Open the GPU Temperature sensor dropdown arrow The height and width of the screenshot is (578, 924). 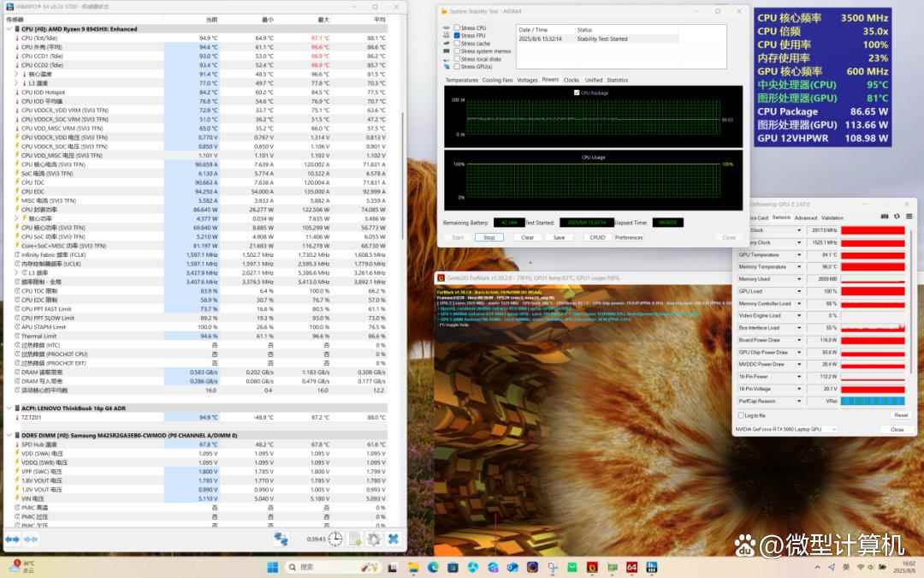point(801,255)
